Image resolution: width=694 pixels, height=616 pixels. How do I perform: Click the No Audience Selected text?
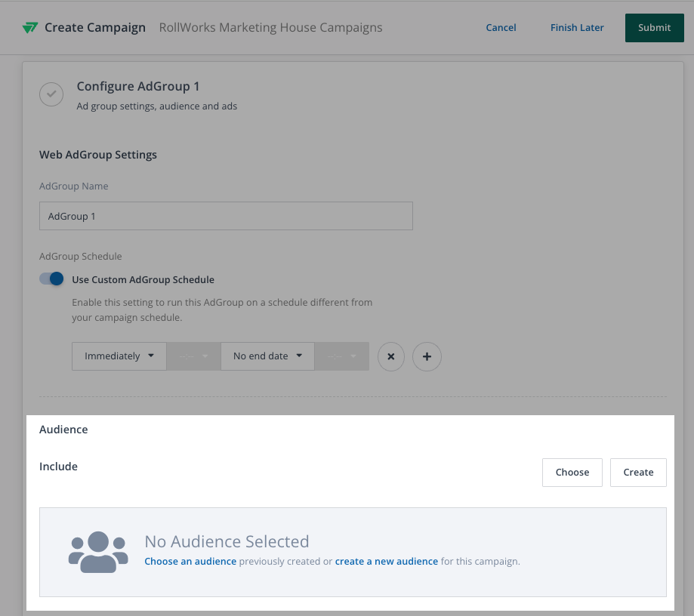(227, 541)
